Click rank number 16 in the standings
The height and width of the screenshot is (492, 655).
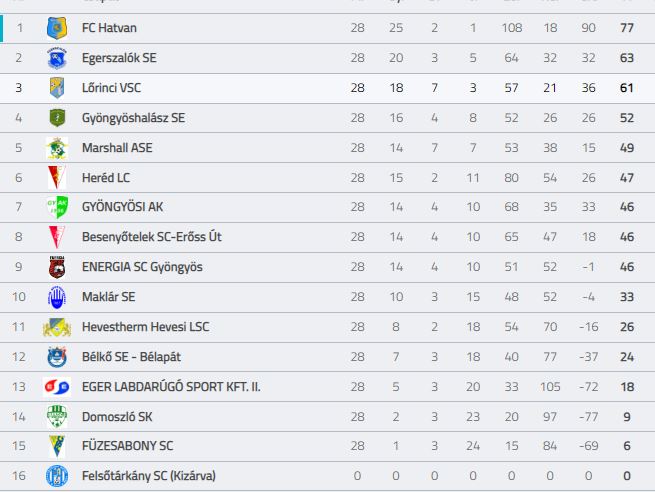tap(19, 476)
